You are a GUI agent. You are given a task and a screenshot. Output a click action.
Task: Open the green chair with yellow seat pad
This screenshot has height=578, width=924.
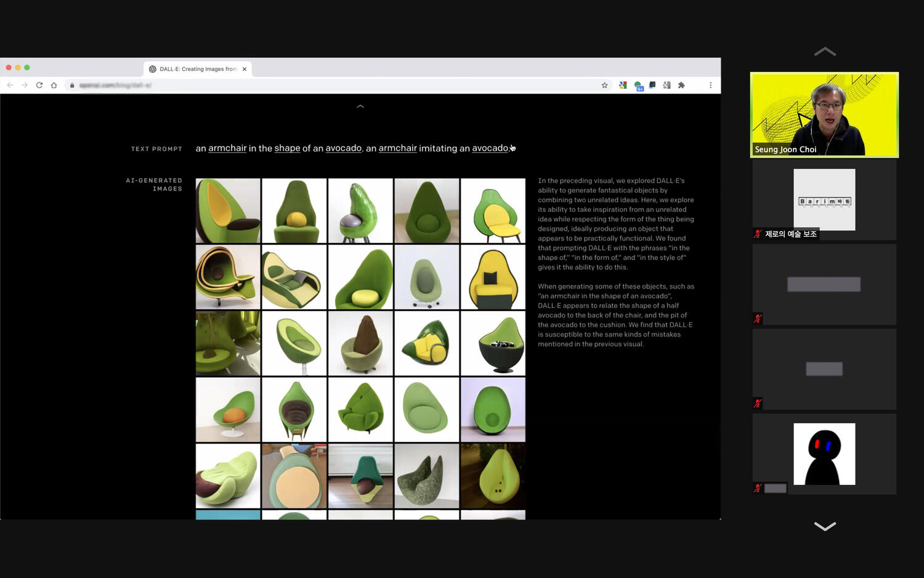tap(493, 211)
